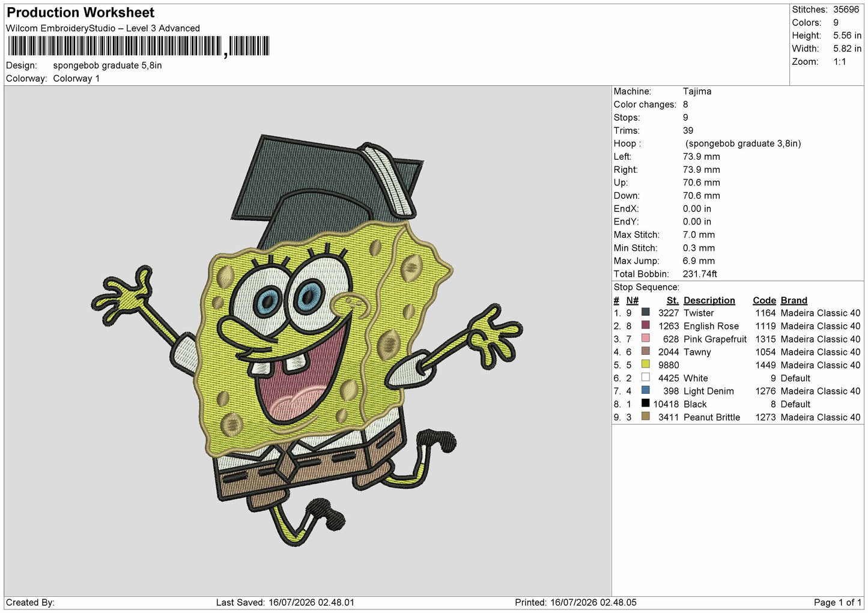Image resolution: width=868 pixels, height=613 pixels.
Task: Click the stitch count 10418 for Black
Action: [666, 404]
